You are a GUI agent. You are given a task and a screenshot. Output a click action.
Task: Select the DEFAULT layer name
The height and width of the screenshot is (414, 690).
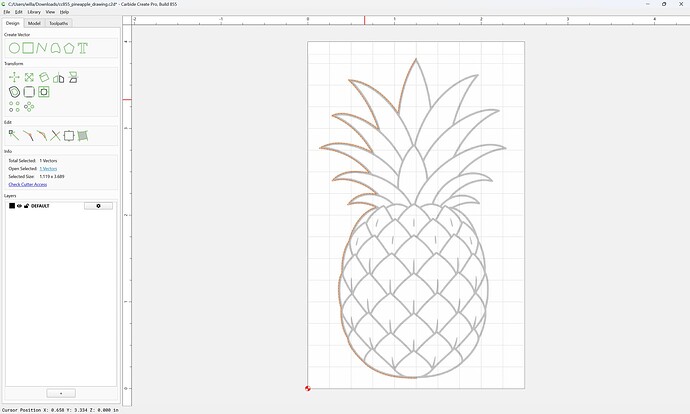pyautogui.click(x=40, y=206)
